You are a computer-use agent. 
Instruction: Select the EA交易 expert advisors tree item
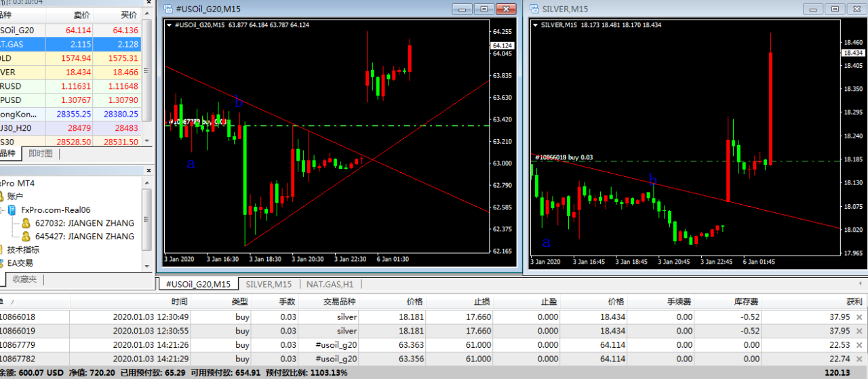pos(20,263)
